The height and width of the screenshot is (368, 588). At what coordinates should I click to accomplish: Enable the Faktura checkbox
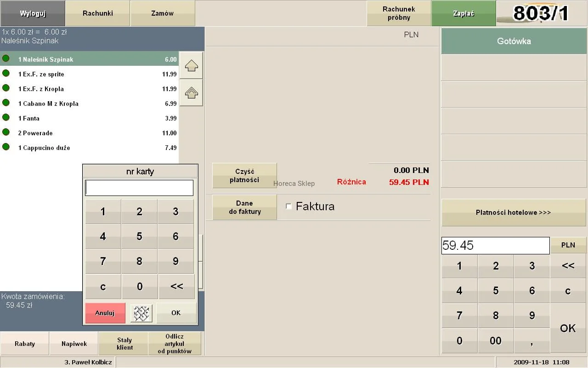pyautogui.click(x=289, y=207)
